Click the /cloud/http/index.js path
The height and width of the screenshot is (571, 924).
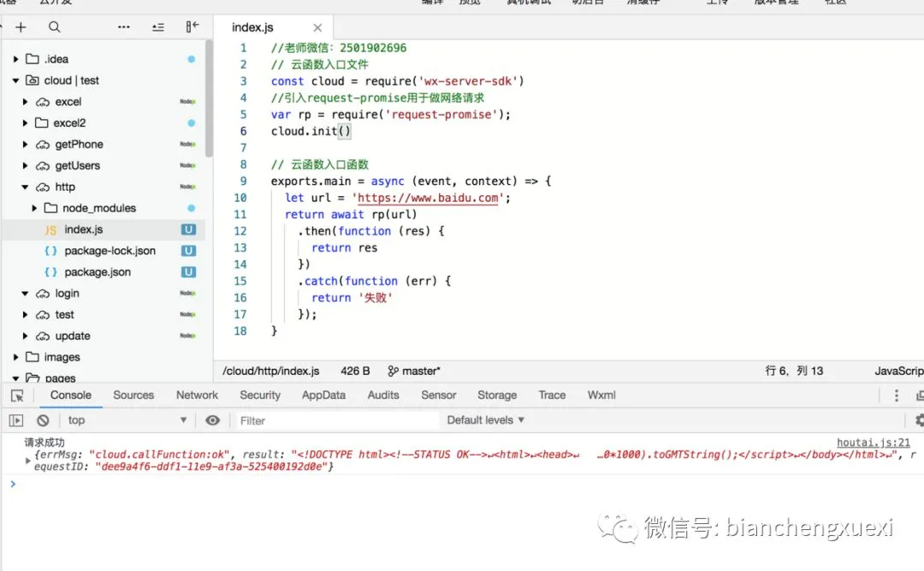[x=271, y=371]
